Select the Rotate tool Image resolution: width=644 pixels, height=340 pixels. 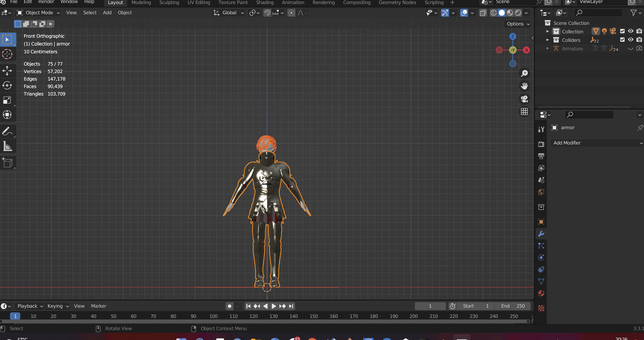click(x=7, y=85)
